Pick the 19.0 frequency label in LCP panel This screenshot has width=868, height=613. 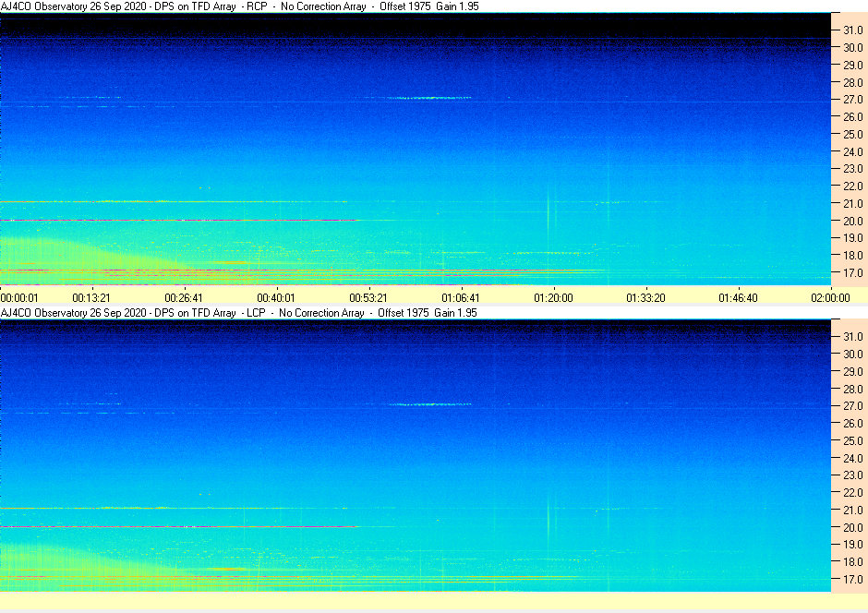pyautogui.click(x=853, y=545)
